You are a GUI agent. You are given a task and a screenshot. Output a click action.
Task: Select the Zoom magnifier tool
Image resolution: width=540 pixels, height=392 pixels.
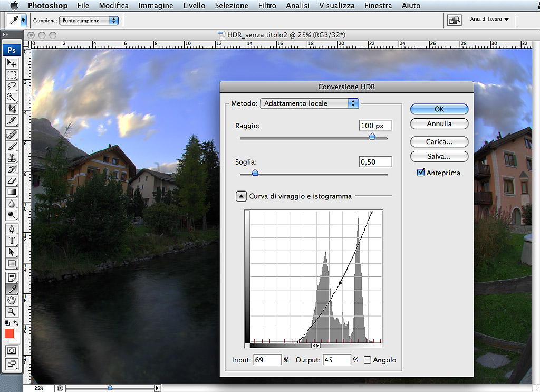[12, 312]
